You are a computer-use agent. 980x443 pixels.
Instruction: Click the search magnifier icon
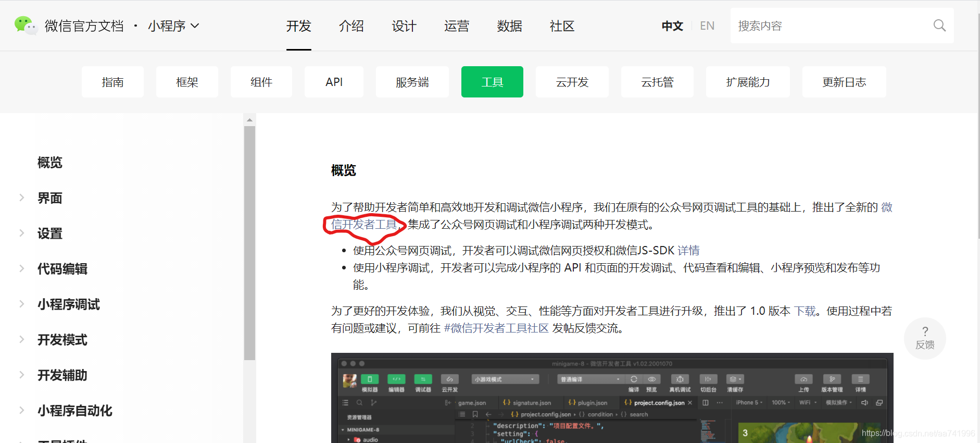tap(939, 26)
